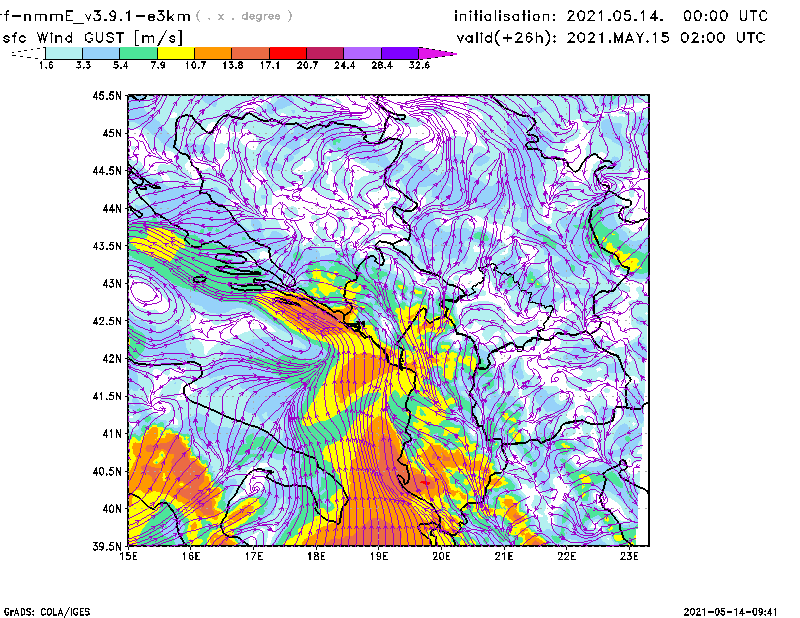The width and height of the screenshot is (800, 618).
Task: Click the salmon 13.8–17.1 legend swatch
Action: point(251,53)
